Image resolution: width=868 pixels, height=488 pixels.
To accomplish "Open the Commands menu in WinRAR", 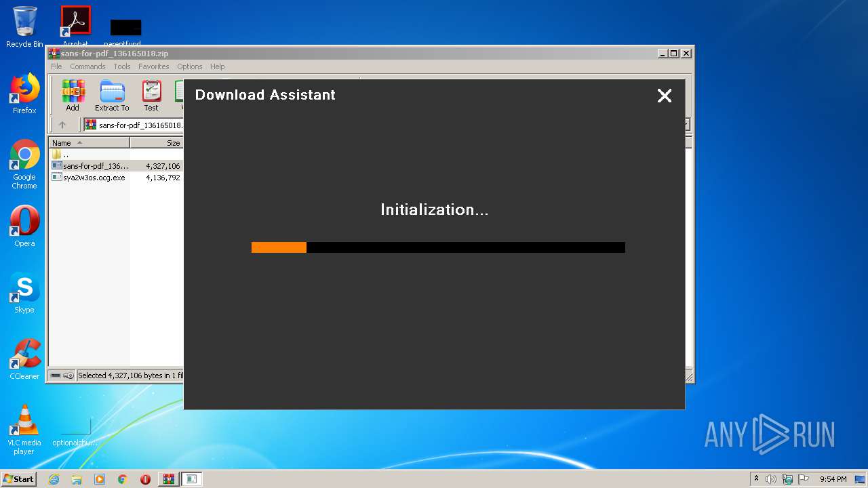I will (x=87, y=66).
